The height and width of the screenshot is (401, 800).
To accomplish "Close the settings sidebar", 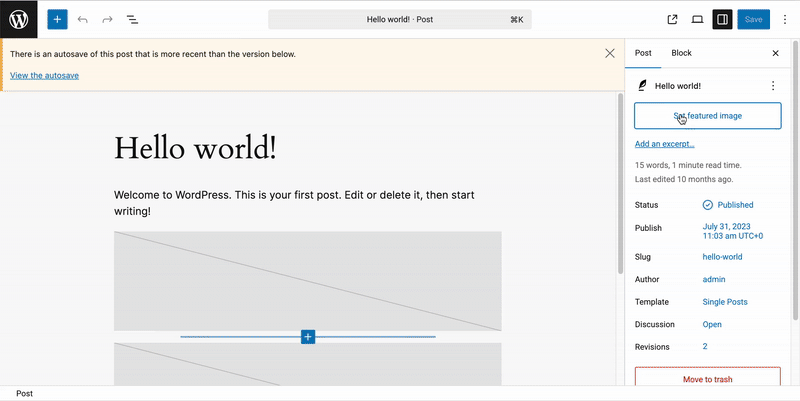I will pos(776,53).
